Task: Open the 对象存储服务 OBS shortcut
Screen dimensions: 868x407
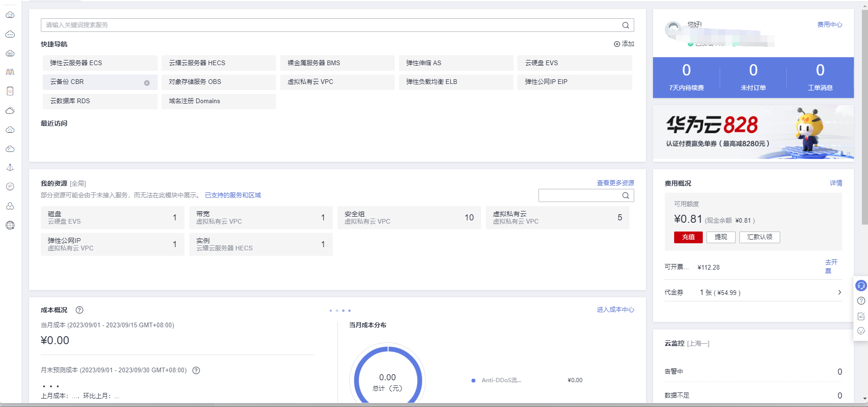Action: tap(219, 82)
